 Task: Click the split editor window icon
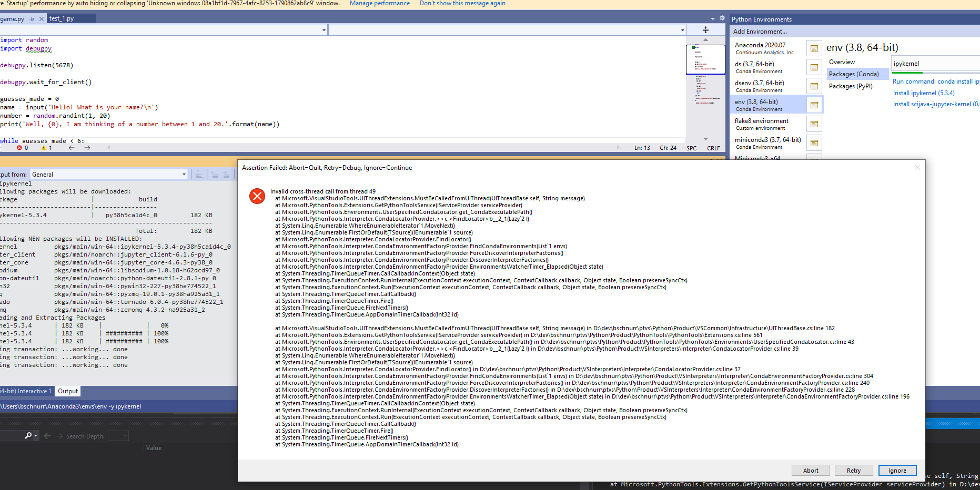705,29
